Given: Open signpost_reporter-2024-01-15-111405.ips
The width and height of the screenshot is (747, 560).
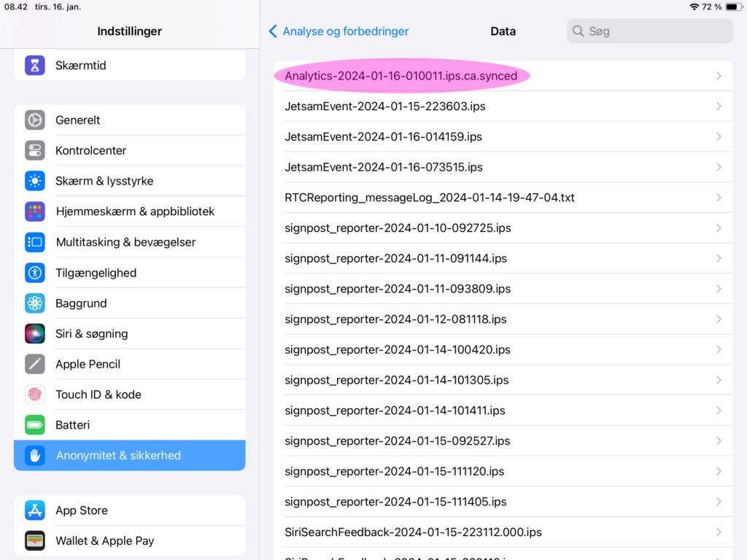Looking at the screenshot, I should (x=503, y=502).
